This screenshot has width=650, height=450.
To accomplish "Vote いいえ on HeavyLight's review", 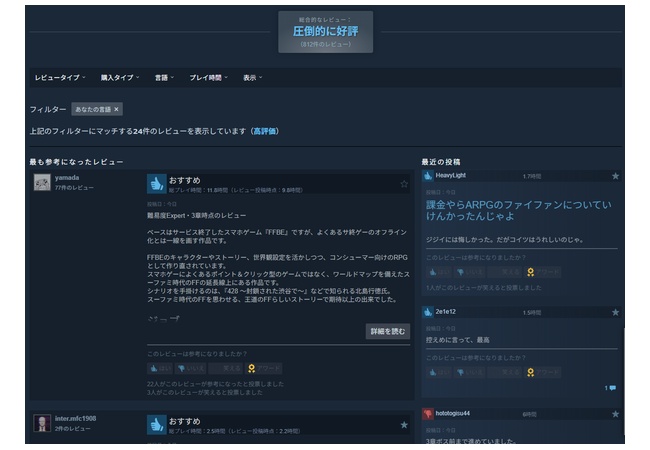I will coord(470,272).
